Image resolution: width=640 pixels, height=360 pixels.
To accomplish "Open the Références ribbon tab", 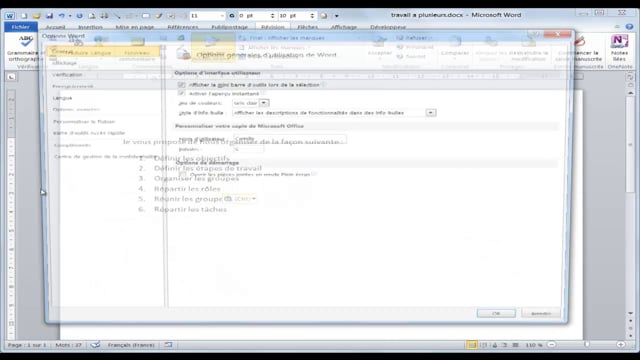I will (x=182, y=27).
